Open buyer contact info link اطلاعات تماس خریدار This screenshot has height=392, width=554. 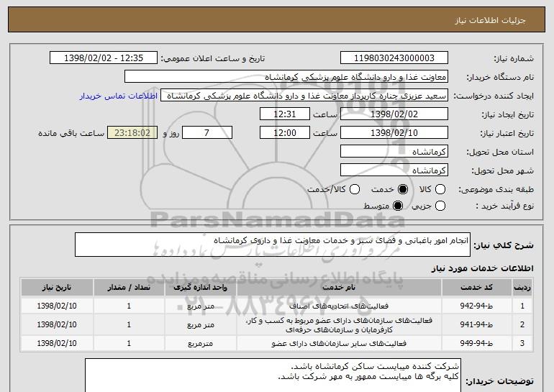119,96
